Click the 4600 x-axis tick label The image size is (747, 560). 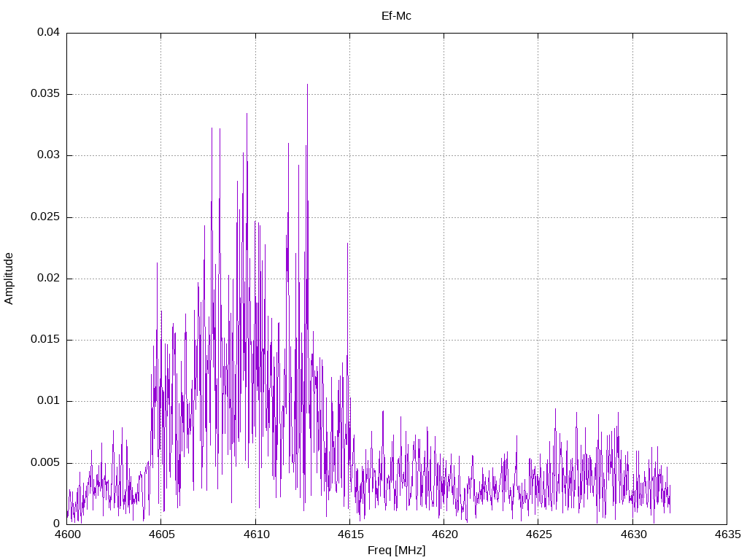66,534
